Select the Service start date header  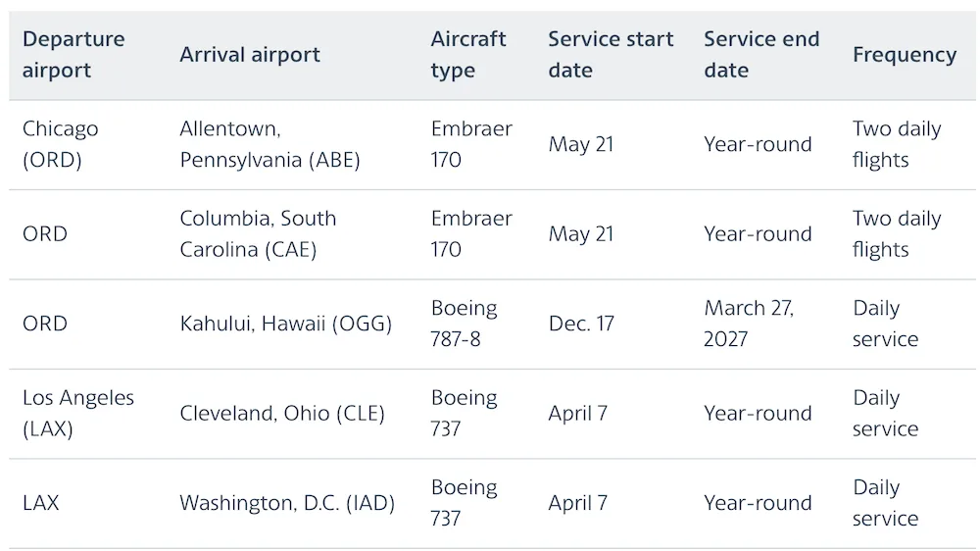pos(611,54)
